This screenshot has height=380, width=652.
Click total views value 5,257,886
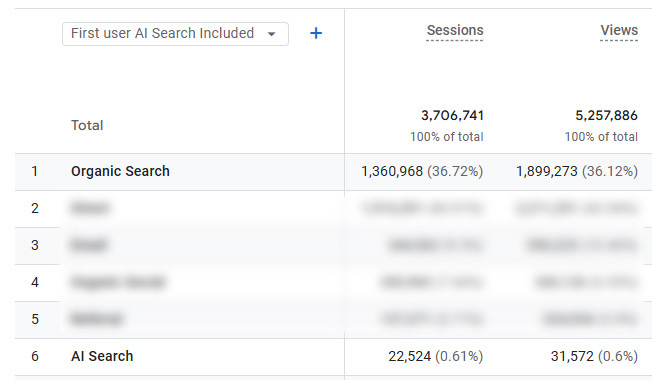pyautogui.click(x=606, y=116)
